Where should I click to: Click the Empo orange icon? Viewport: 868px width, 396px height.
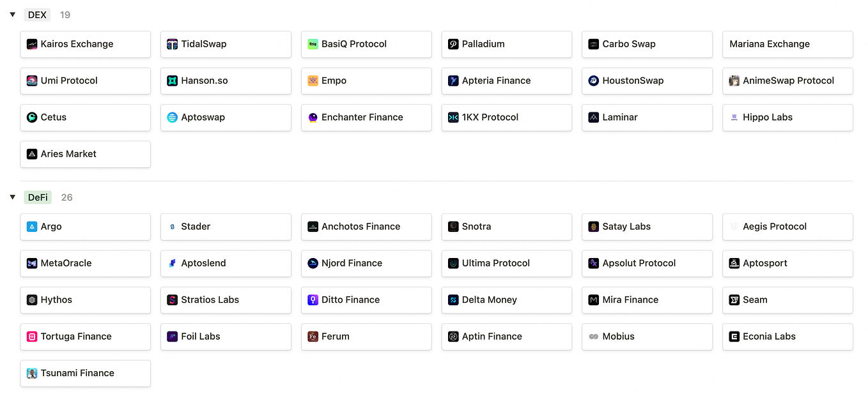[x=313, y=80]
